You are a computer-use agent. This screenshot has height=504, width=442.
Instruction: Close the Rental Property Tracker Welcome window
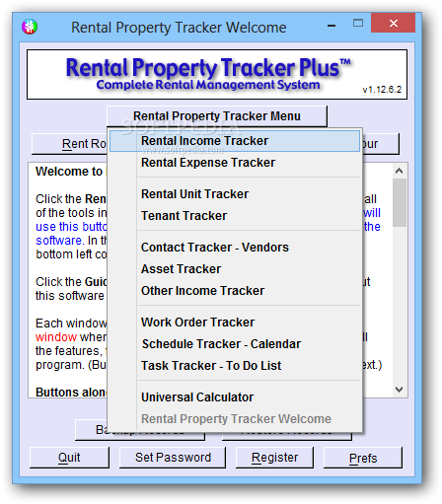(393, 23)
